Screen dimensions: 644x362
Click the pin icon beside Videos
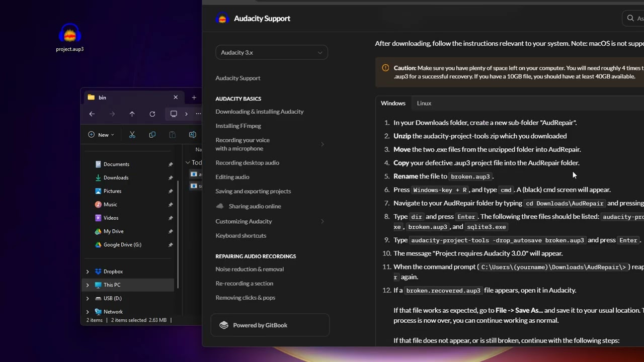[x=171, y=218]
